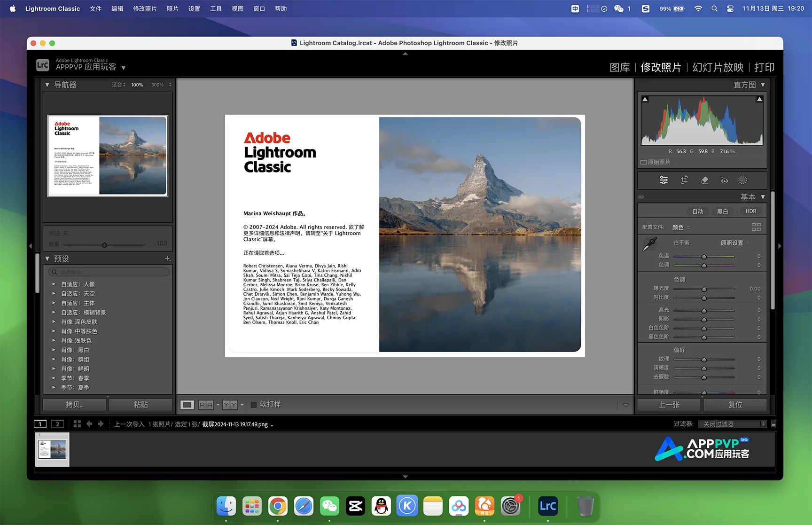Open Spotlight search in menu bar
Viewport: 812px width, 525px height.
tap(714, 8)
